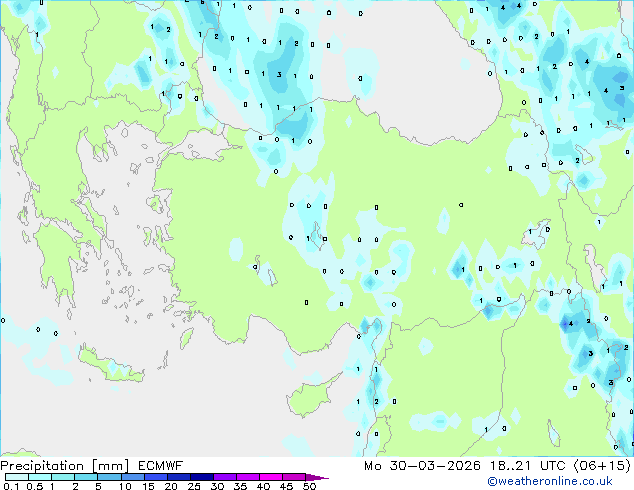Image resolution: width=634 pixels, height=490 pixels.
Task: Click the '50' legend scale value
Action: (309, 486)
